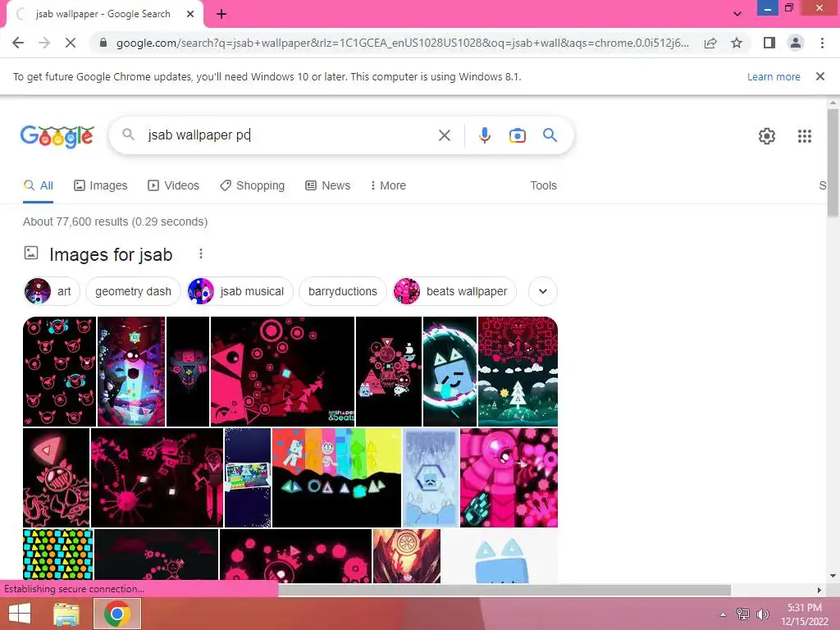Open pine tree landscape wallpaper thumbnail

pyautogui.click(x=518, y=372)
